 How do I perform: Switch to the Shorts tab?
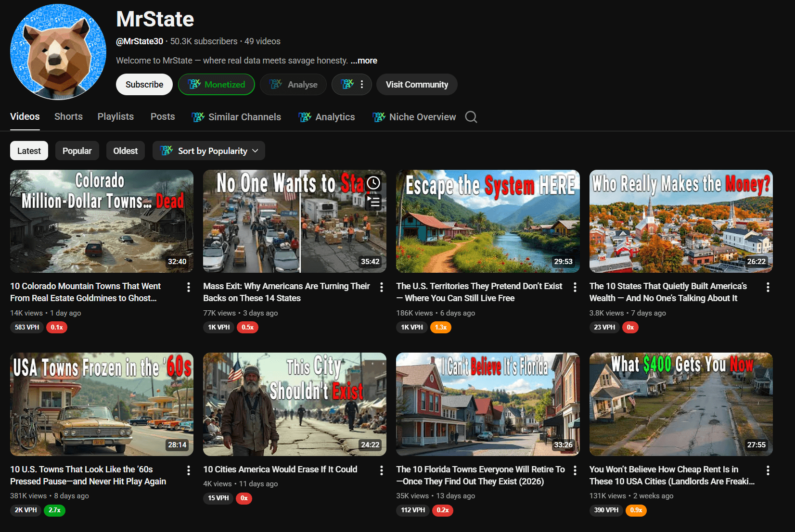(68, 116)
